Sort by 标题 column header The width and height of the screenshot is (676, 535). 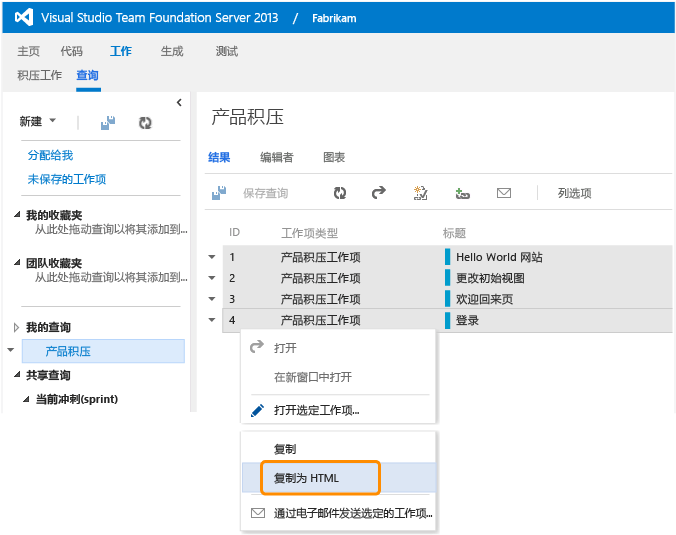454,233
